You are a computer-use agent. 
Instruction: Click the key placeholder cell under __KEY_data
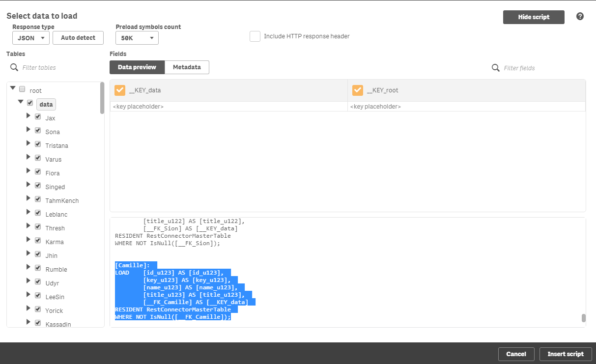pos(228,107)
